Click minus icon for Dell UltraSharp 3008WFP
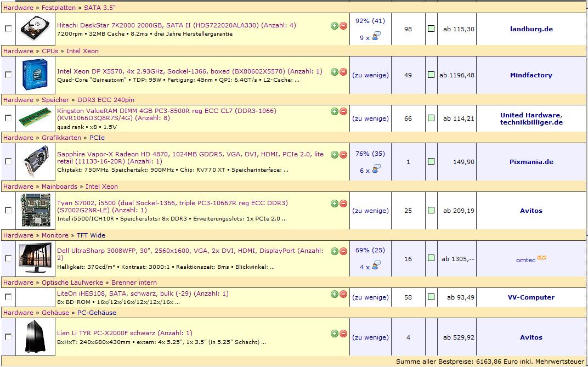The width and height of the screenshot is (588, 367). pos(343,251)
